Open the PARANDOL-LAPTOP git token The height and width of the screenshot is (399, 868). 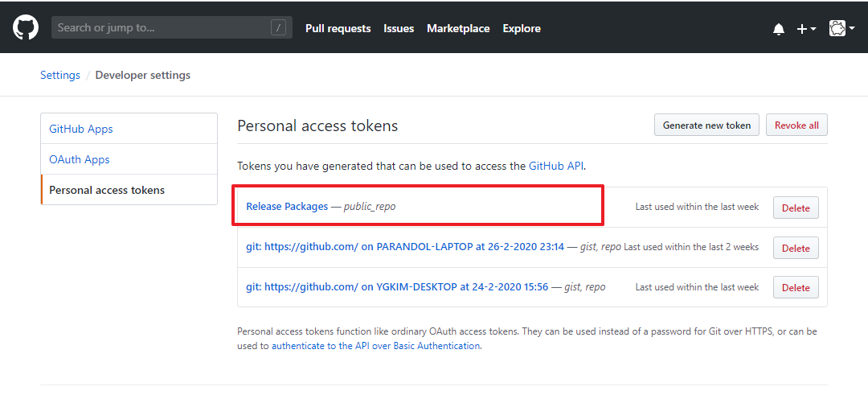point(405,247)
